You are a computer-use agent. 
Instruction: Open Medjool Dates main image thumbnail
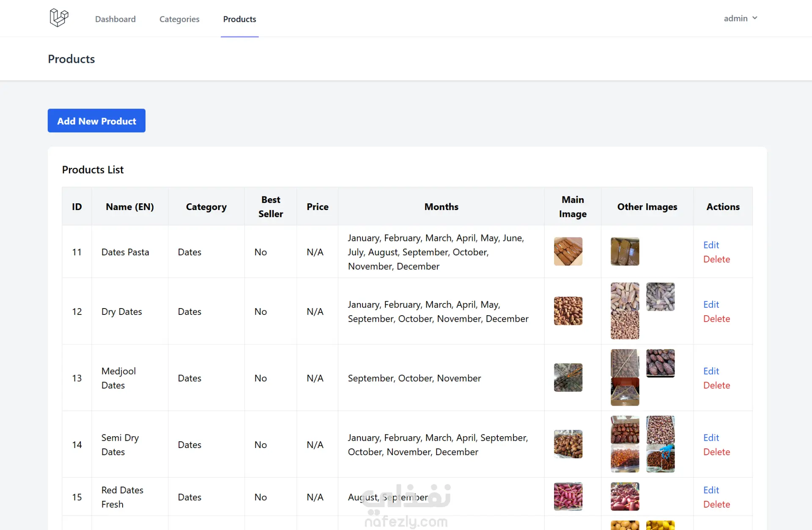click(568, 377)
